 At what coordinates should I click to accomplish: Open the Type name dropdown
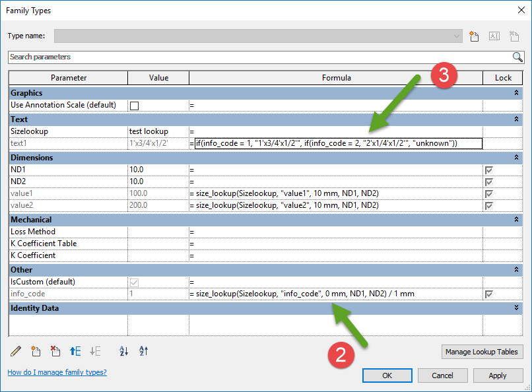click(455, 36)
